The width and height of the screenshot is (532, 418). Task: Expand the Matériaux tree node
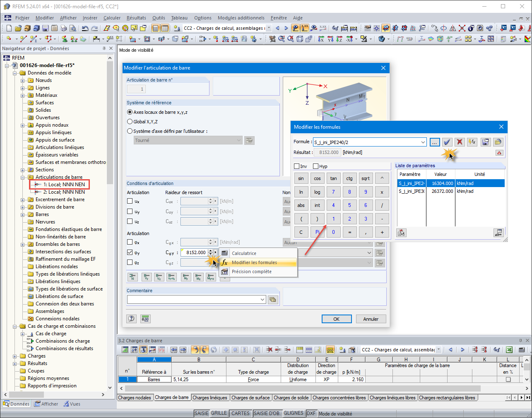pyautogui.click(x=23, y=95)
